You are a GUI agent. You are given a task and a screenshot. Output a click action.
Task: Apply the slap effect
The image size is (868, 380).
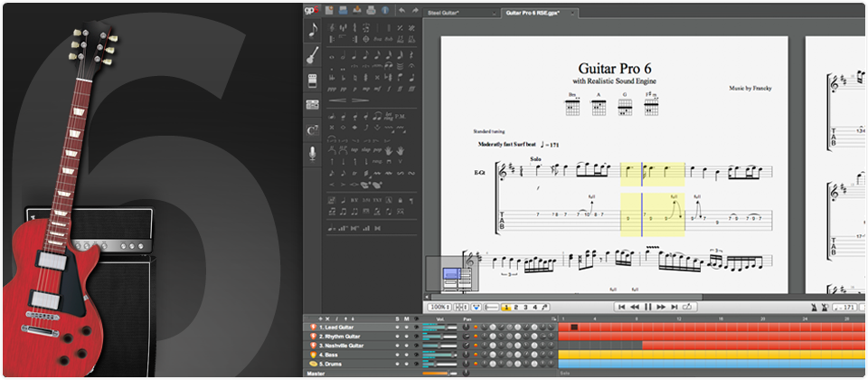366,150
